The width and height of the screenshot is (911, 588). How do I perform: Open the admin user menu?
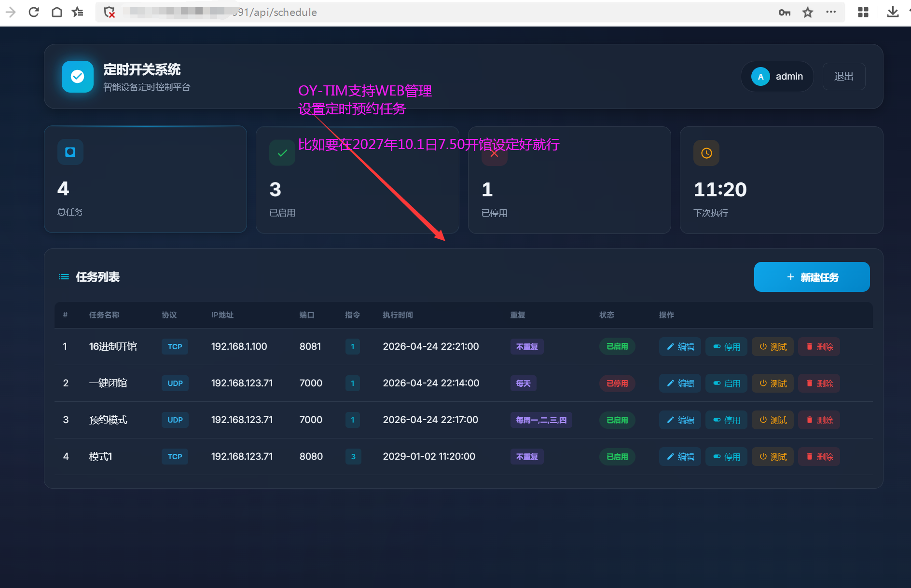[777, 76]
